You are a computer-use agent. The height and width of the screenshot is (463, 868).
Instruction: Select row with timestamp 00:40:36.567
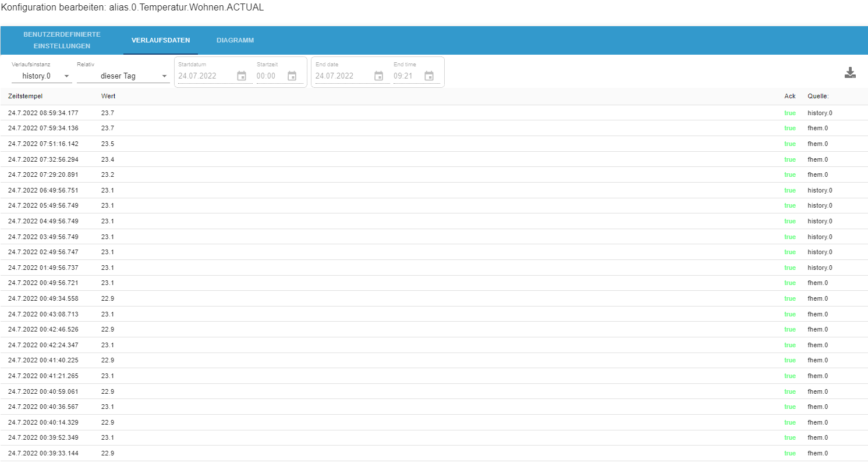click(x=434, y=407)
